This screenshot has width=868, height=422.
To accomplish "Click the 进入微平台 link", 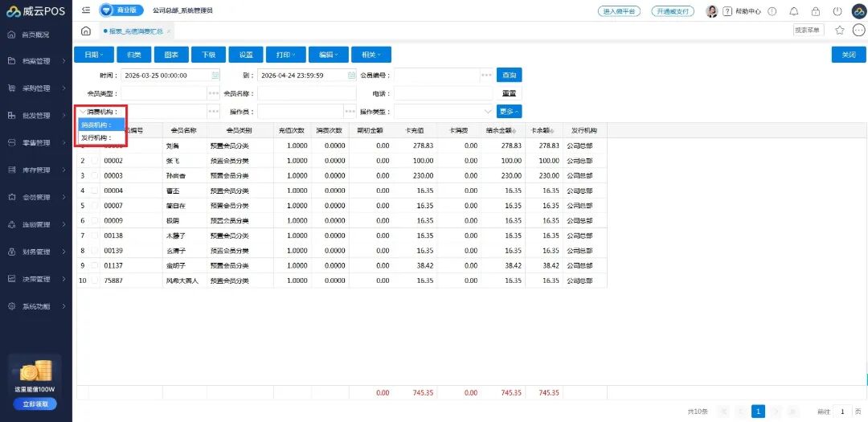I will pyautogui.click(x=620, y=11).
